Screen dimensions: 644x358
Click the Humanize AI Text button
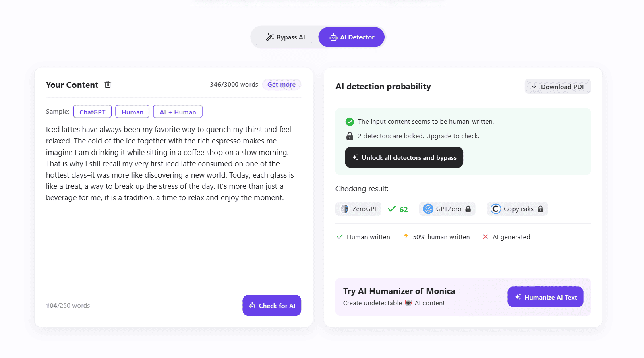click(x=545, y=297)
